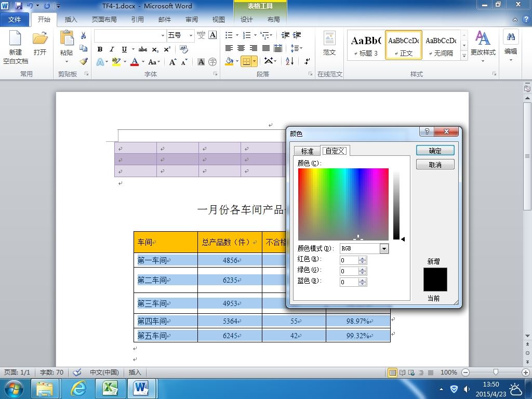Save document using the Quick Access icon
Image resolution: width=532 pixels, height=399 pixels.
pos(19,6)
